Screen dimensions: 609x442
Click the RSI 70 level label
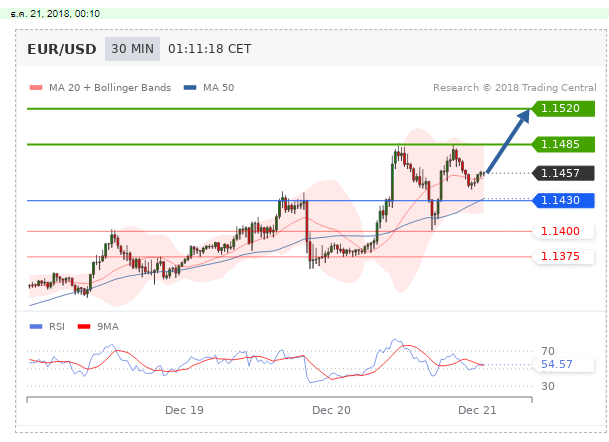[x=548, y=352]
